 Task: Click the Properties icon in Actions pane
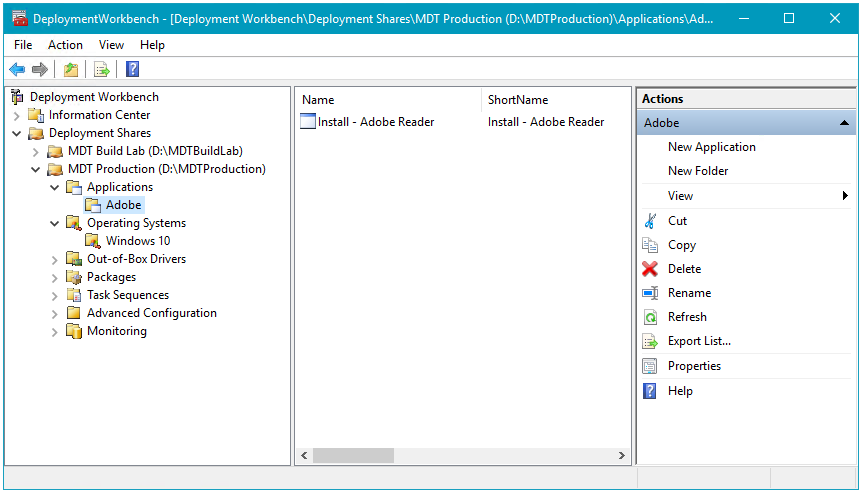(x=650, y=366)
